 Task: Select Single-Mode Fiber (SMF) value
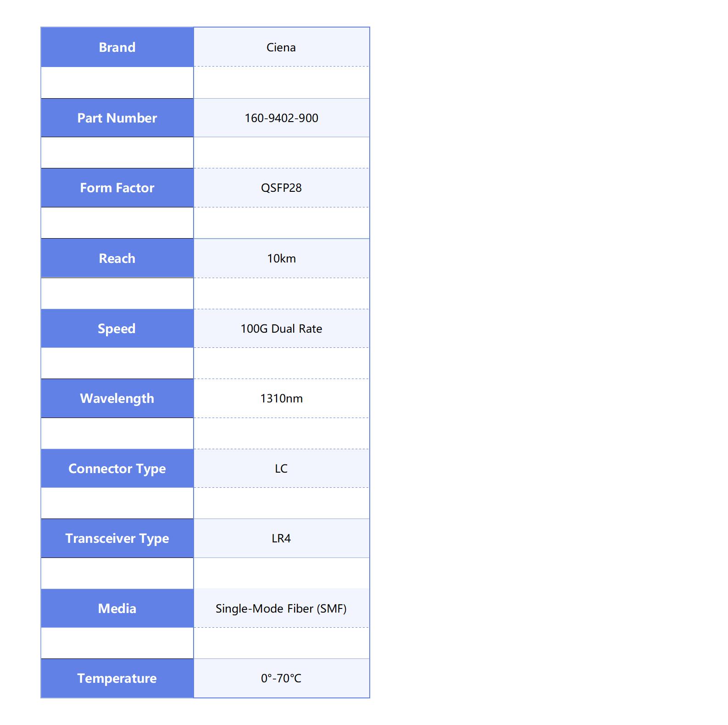[281, 608]
